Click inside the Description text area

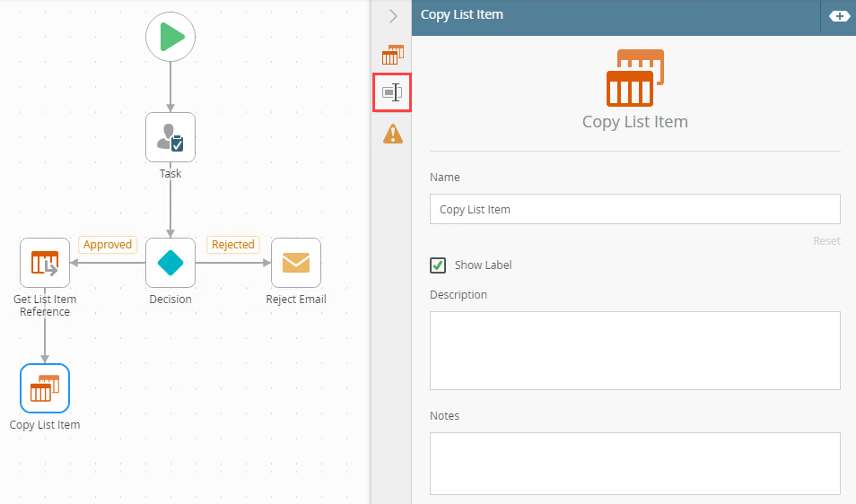click(634, 350)
